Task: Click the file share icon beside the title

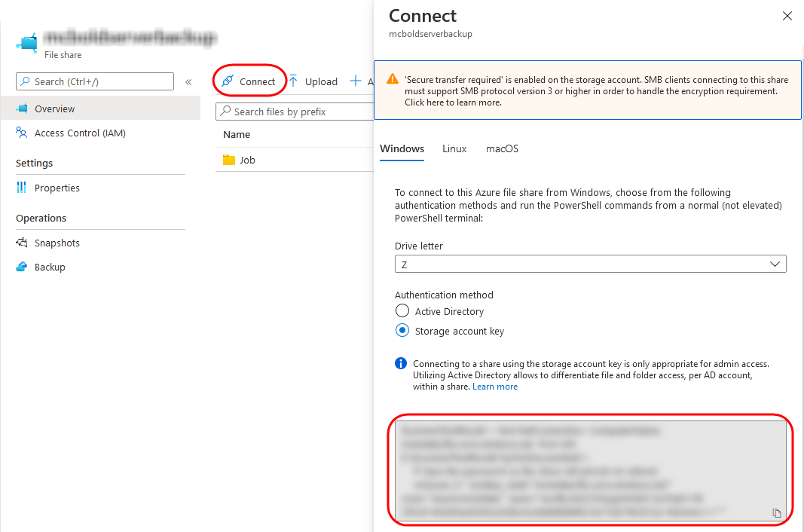Action: (x=27, y=43)
